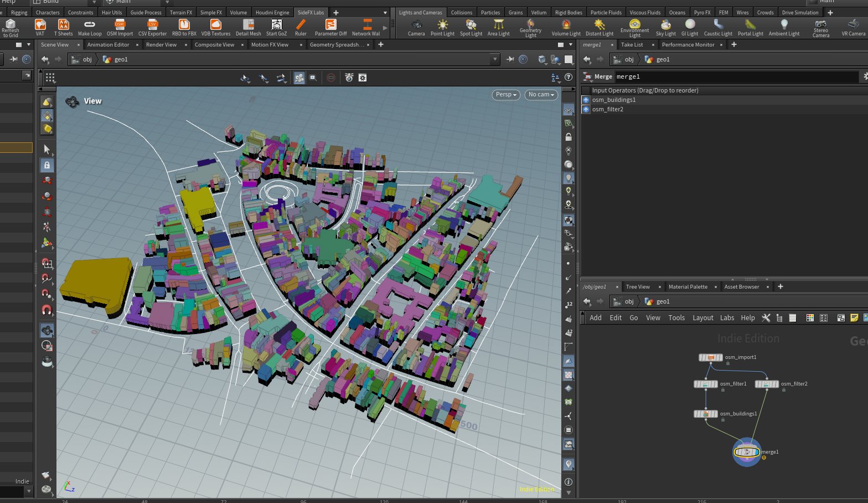
Task: Open network Tools menu
Action: pyautogui.click(x=676, y=318)
